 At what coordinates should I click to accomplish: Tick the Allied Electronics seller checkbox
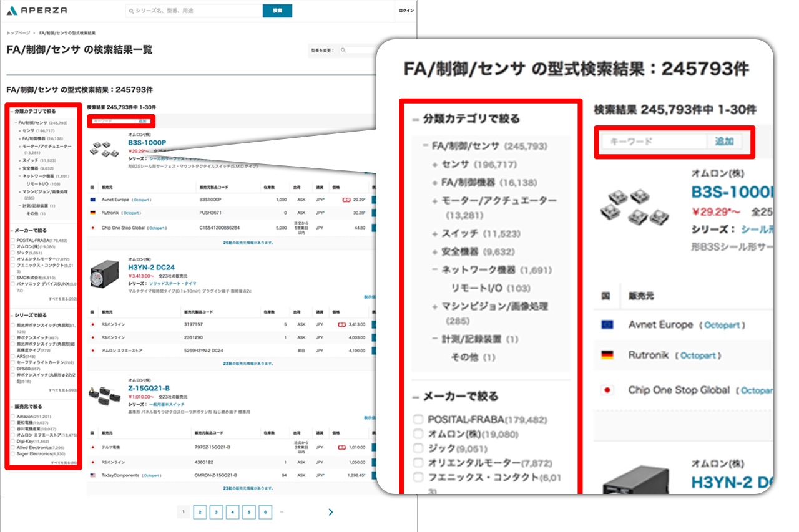[x=14, y=447]
